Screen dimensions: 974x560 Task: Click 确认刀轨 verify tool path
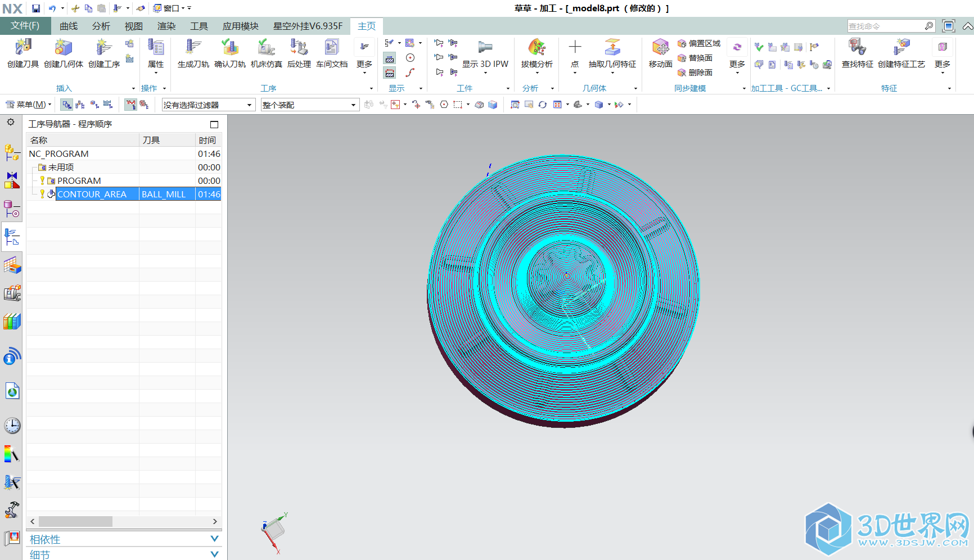(x=230, y=53)
